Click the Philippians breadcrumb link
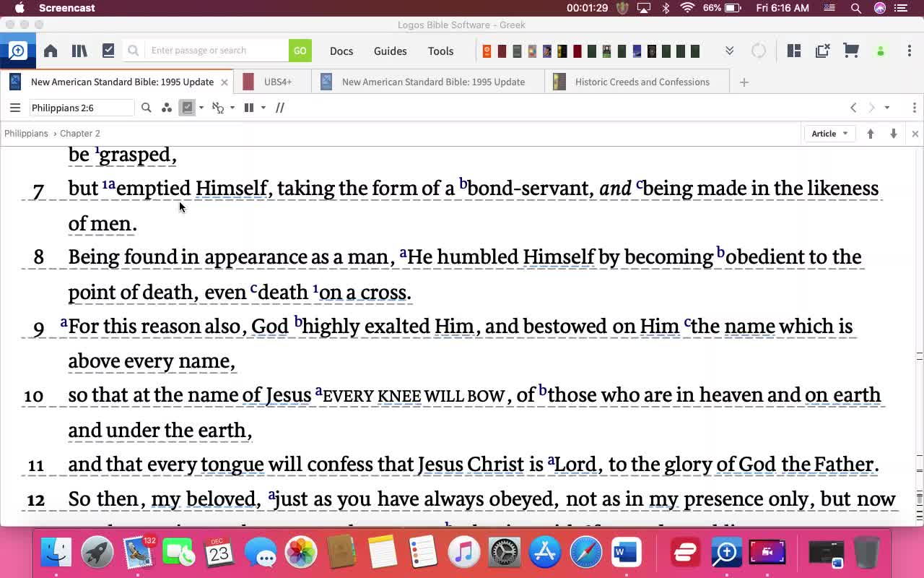Viewport: 924px width, 578px height. 26,134
